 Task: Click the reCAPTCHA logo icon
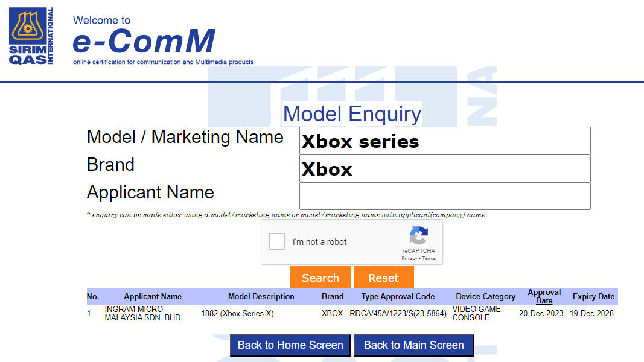pyautogui.click(x=418, y=236)
